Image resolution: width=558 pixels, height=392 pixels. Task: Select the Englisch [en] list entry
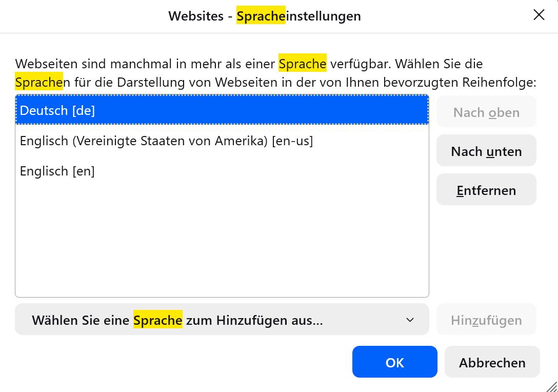(x=57, y=171)
